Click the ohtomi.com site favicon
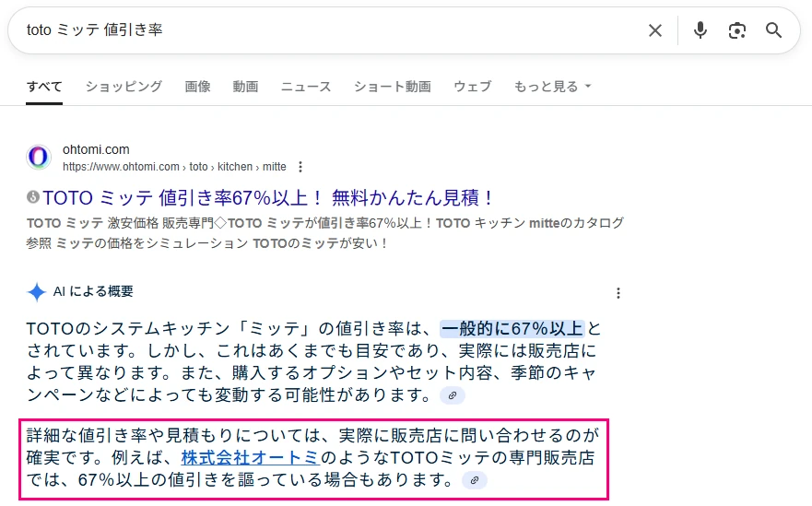Screen dimensions: 812x506 click(x=39, y=157)
